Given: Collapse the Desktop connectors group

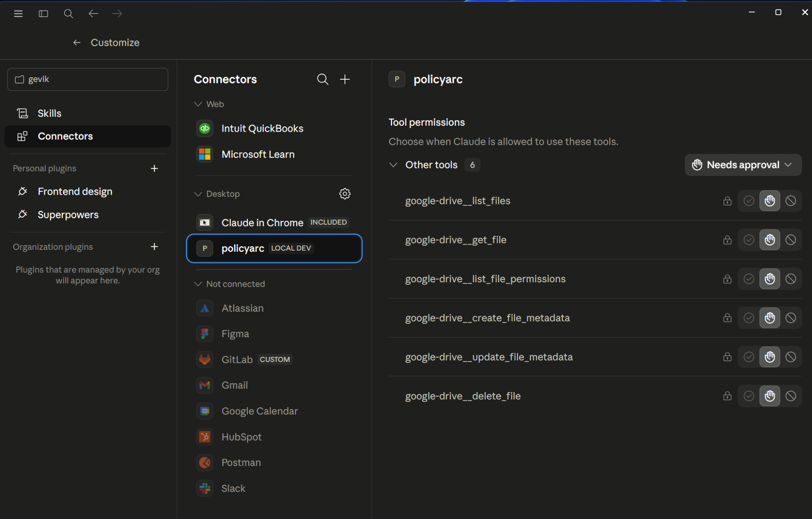Looking at the screenshot, I should click(x=198, y=194).
